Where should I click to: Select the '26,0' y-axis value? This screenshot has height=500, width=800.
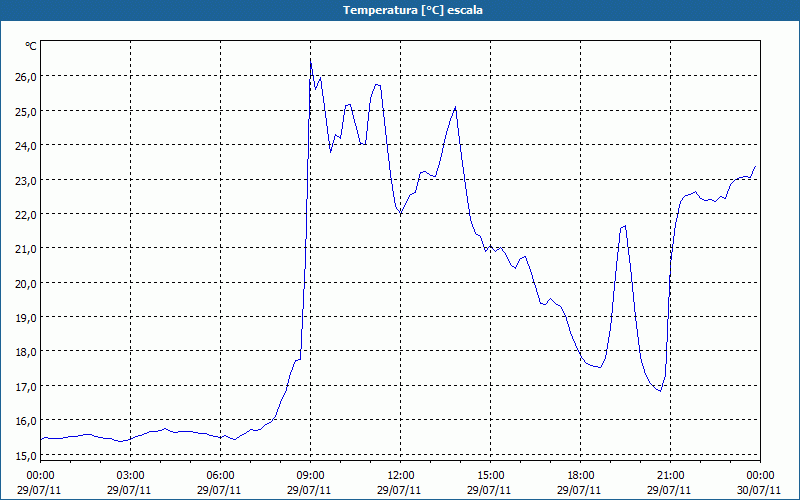(26, 77)
